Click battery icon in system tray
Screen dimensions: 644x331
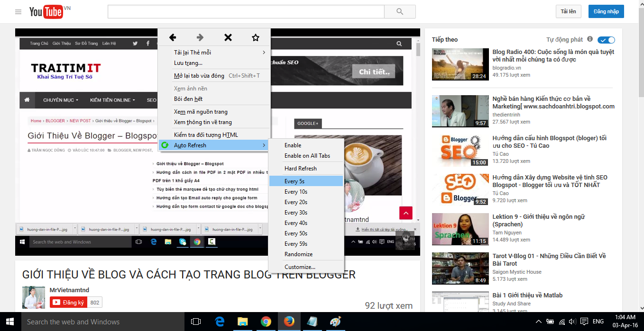pyautogui.click(x=550, y=322)
